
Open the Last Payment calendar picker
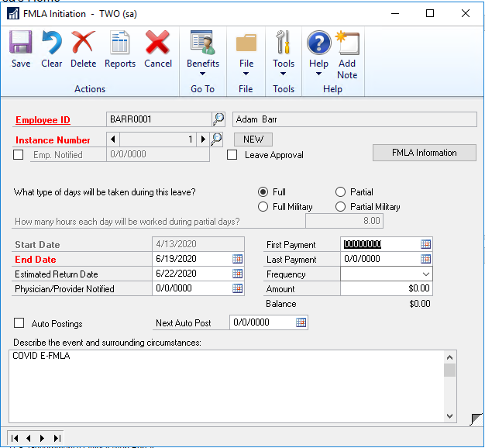point(425,259)
